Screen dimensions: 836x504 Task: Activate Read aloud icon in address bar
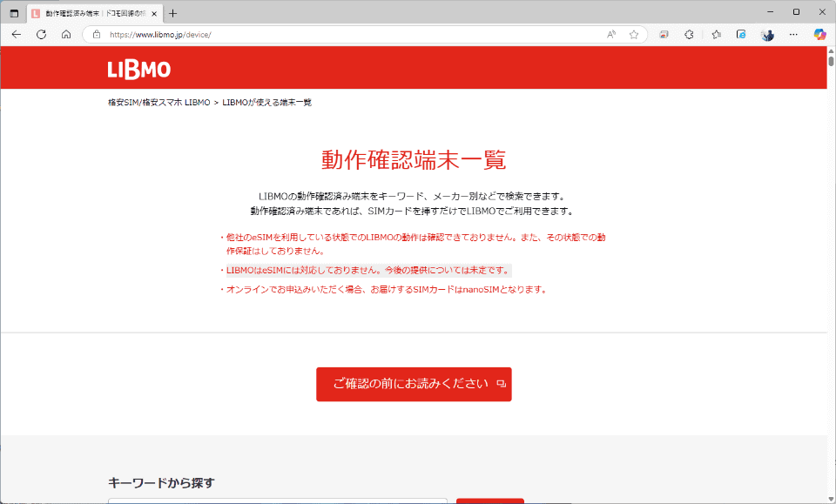[x=611, y=35]
